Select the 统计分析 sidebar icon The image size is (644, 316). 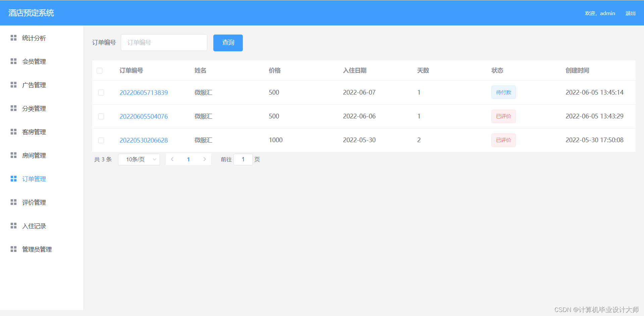click(14, 38)
